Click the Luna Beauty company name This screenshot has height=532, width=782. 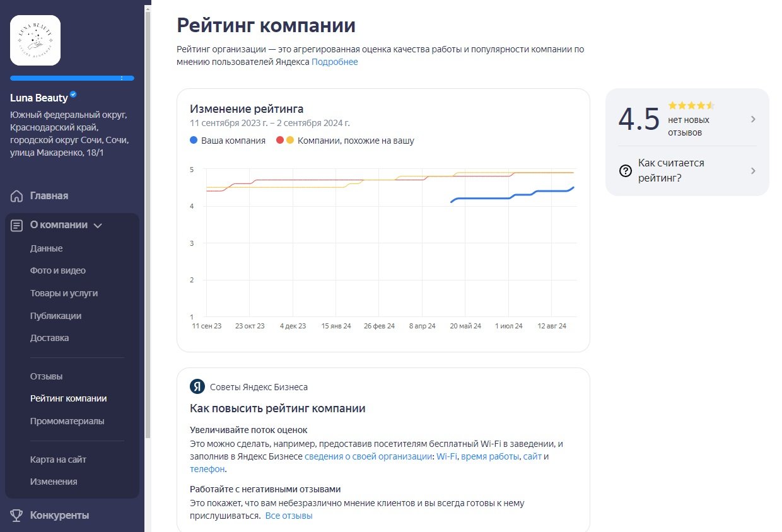(38, 98)
